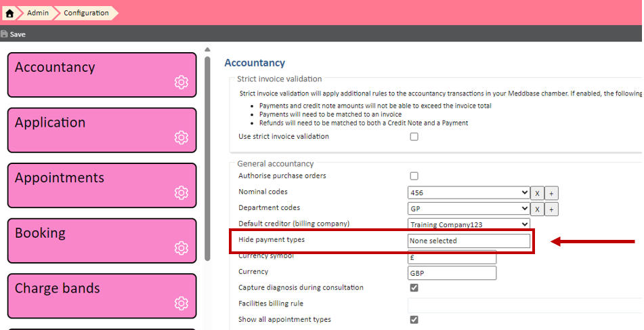This screenshot has width=644, height=330.
Task: Expand the Nominal codes dropdown
Action: 468,192
